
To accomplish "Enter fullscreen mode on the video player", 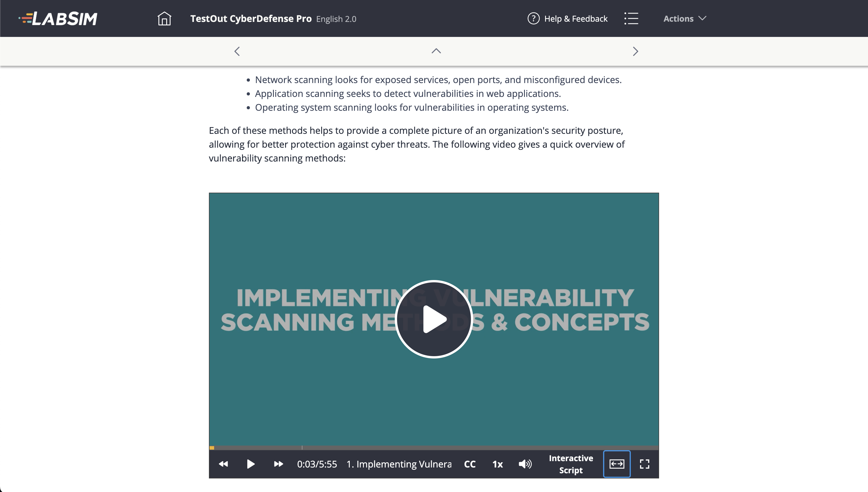I will 645,464.
